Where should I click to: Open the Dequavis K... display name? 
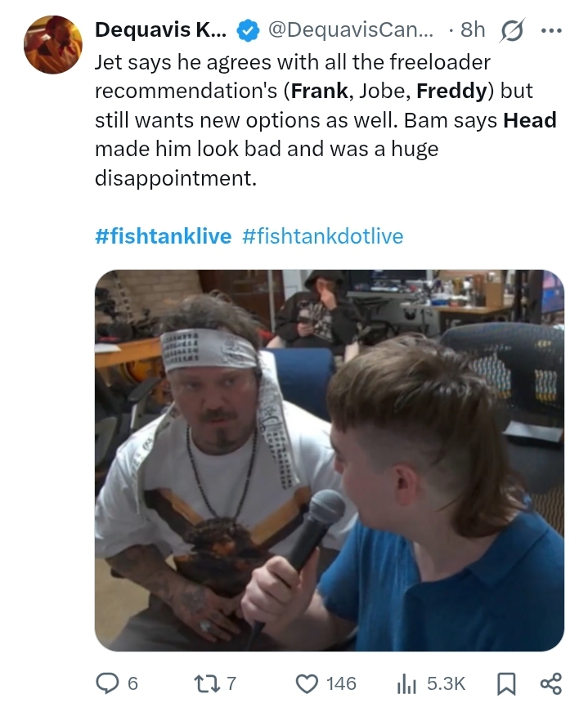(x=160, y=30)
